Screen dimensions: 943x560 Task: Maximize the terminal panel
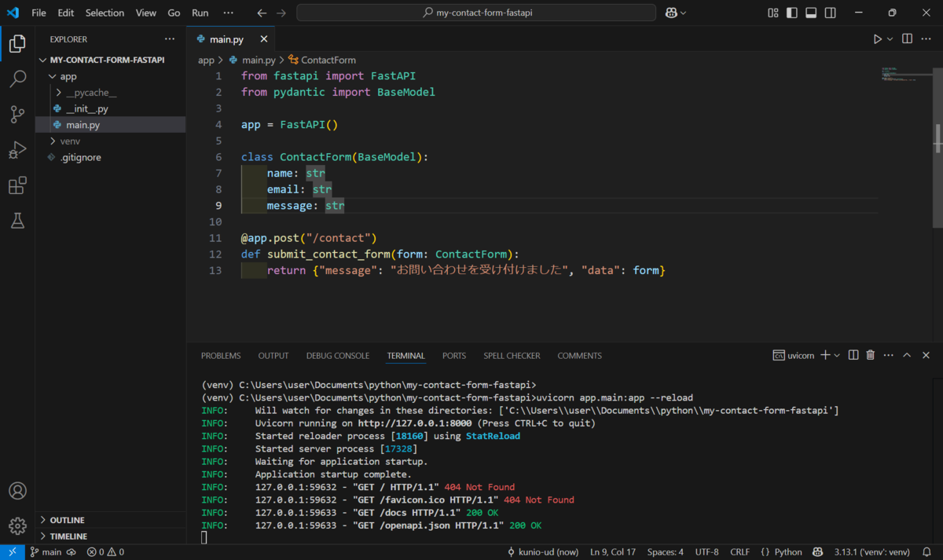(907, 354)
